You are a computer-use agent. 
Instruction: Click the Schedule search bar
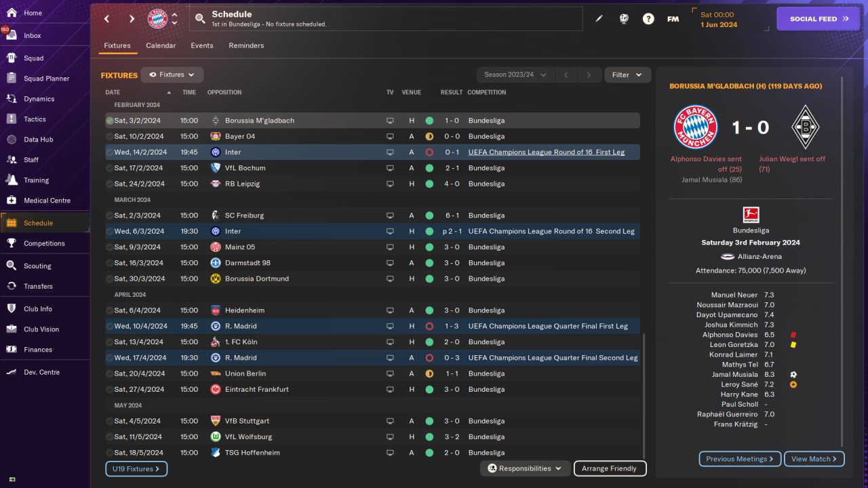click(385, 19)
